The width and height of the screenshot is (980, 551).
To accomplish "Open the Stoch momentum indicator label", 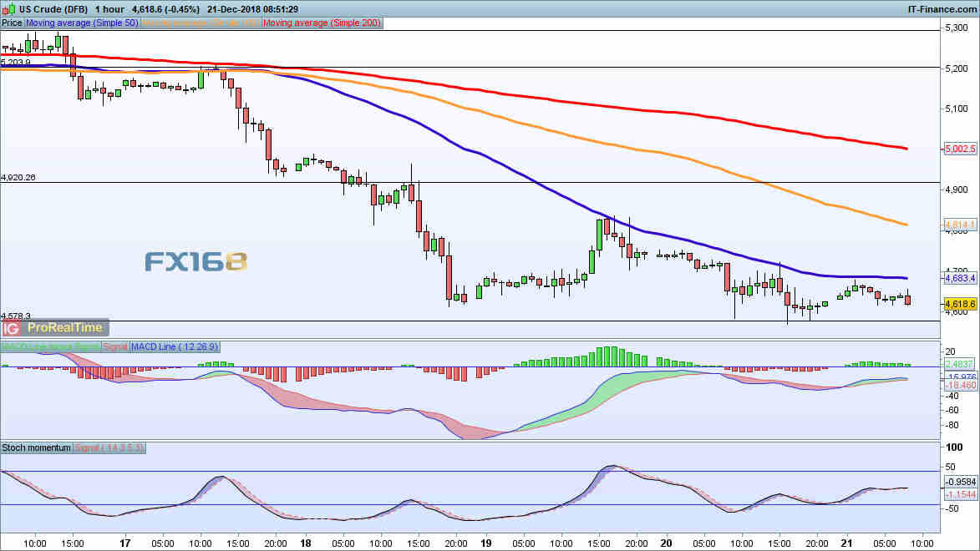I will pos(36,448).
